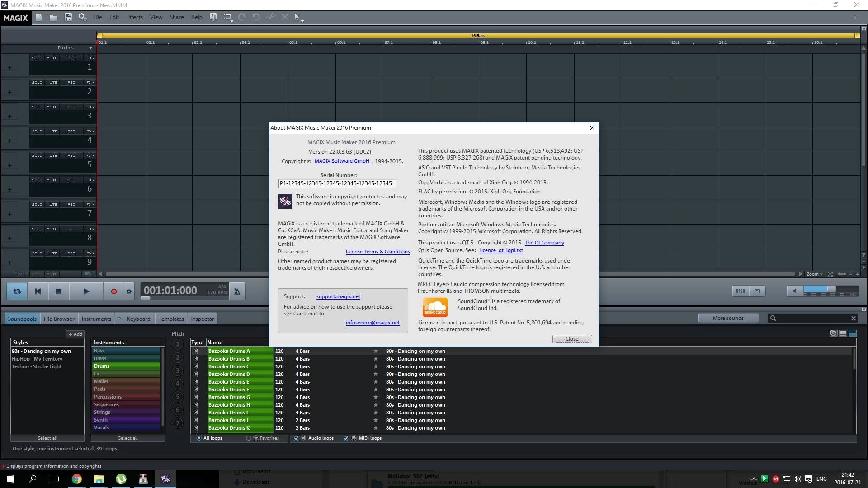Start playback with the play button
The image size is (868, 488).
coord(86,291)
